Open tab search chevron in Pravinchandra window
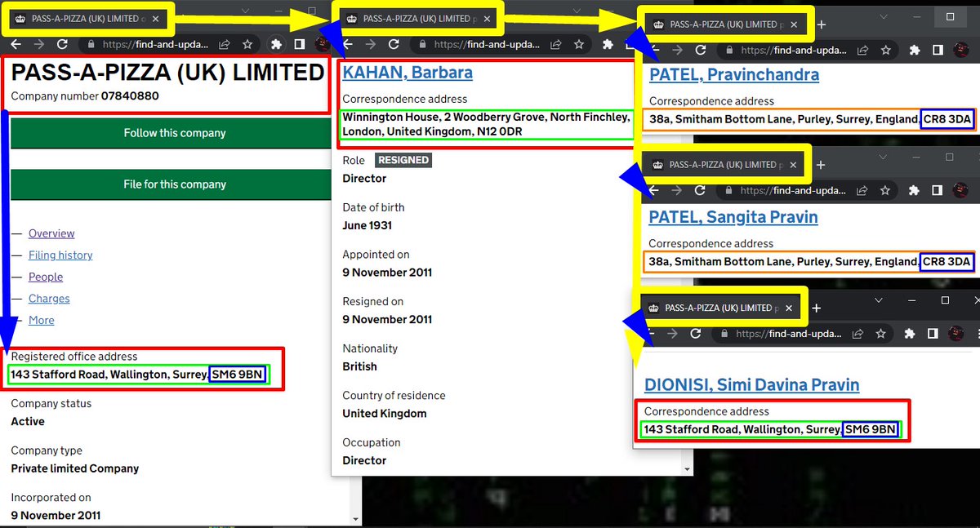980x528 pixels. click(x=883, y=17)
